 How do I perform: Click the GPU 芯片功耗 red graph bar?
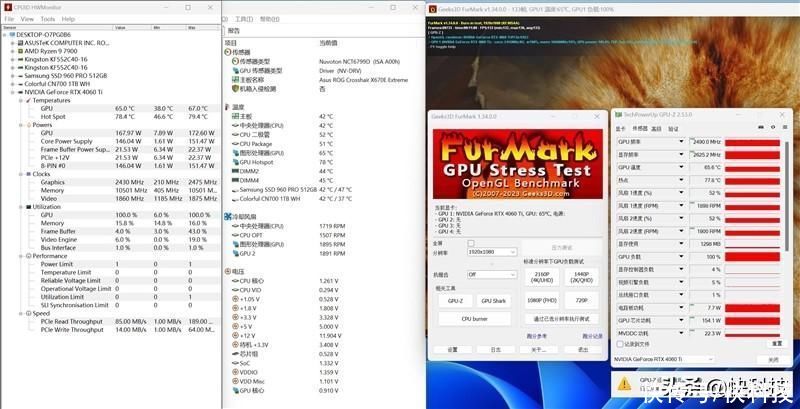(753, 320)
